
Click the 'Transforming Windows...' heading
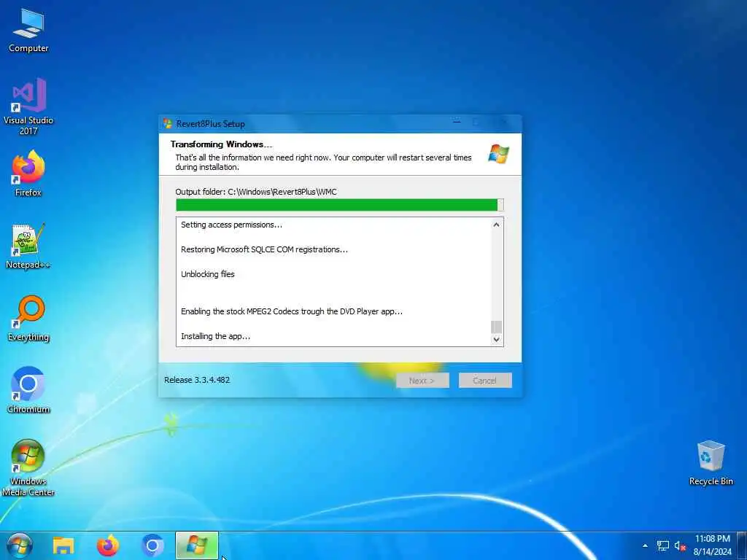click(x=221, y=144)
